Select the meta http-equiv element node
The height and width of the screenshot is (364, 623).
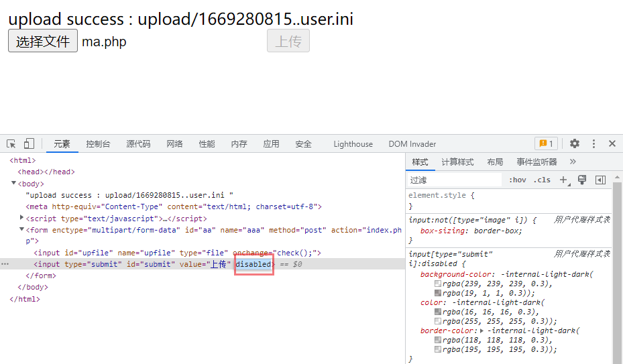174,206
